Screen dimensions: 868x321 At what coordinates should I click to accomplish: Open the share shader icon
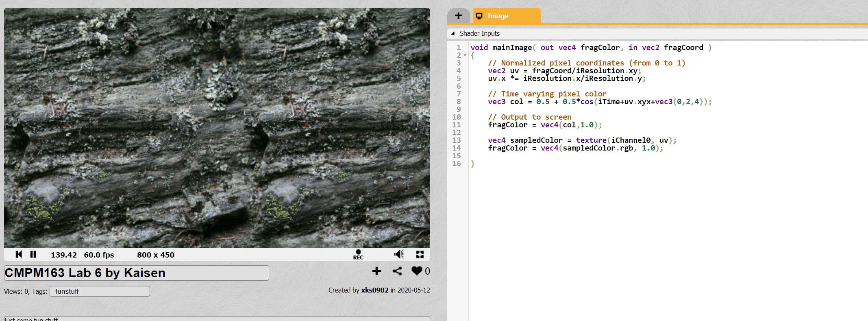tap(397, 271)
